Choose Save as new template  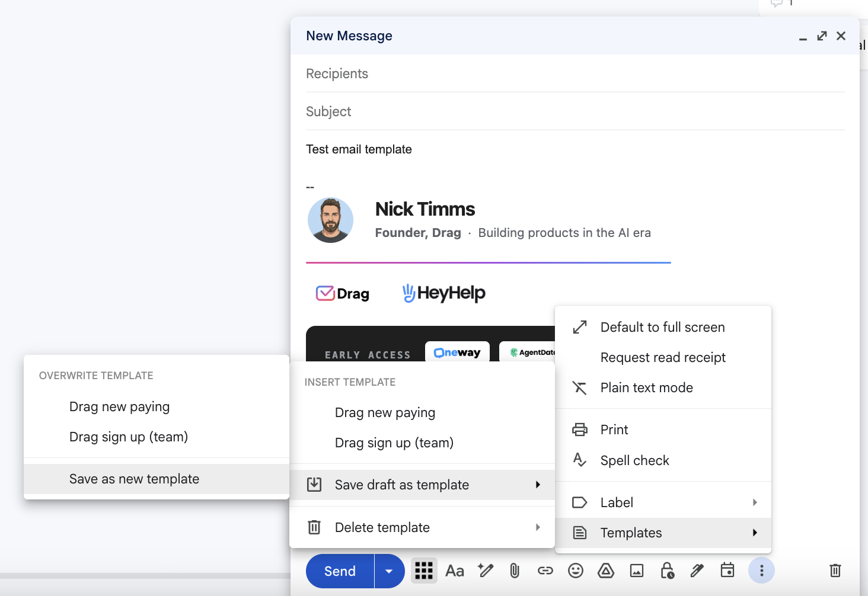click(157, 479)
